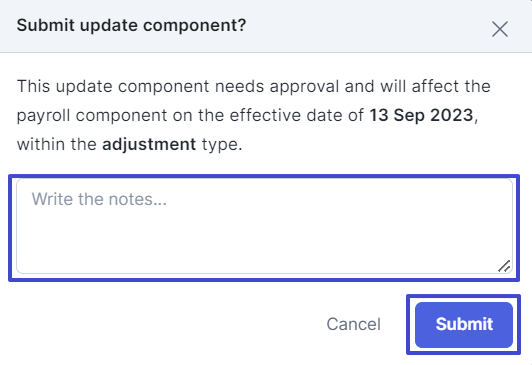Click the word payroll in the message
The width and height of the screenshot is (532, 365).
43,116
